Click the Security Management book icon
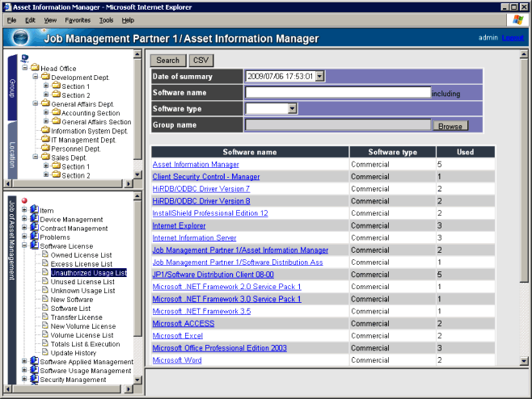The image size is (532, 399). [34, 380]
